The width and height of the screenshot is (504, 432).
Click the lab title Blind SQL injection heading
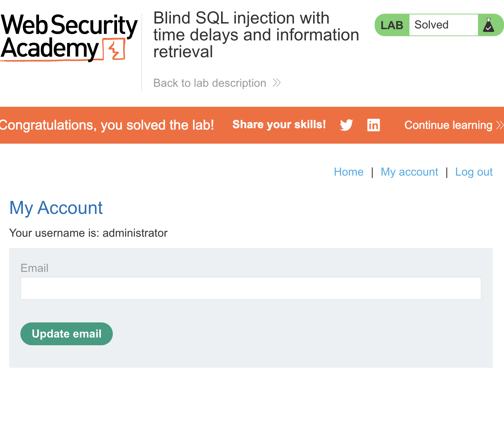[256, 35]
